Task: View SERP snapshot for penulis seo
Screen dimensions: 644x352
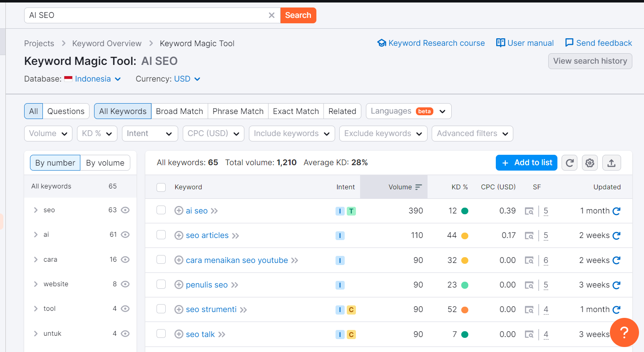Action: coord(529,285)
